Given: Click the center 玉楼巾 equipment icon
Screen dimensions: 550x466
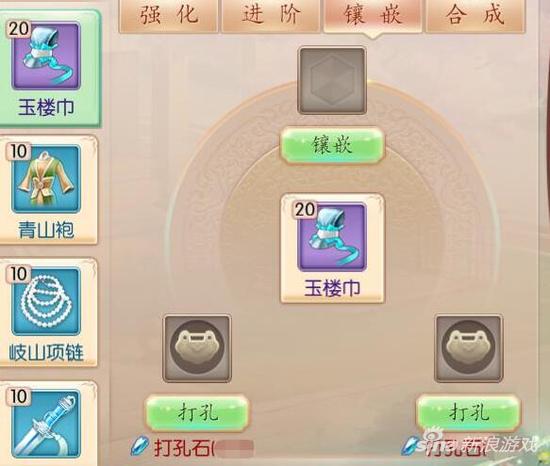Looking at the screenshot, I should tap(332, 237).
